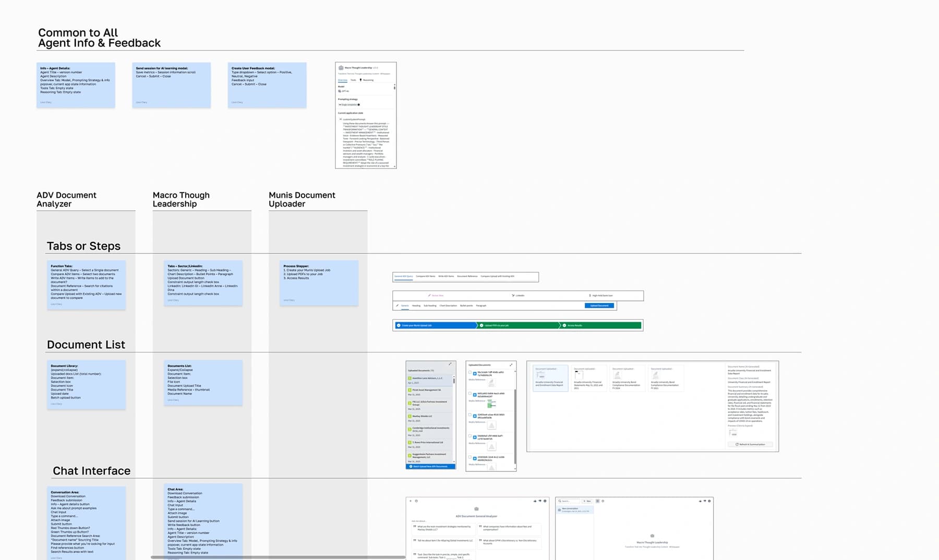Click info icon in Macro chat mockup header
This screenshot has height=560, width=939.
pos(709,501)
